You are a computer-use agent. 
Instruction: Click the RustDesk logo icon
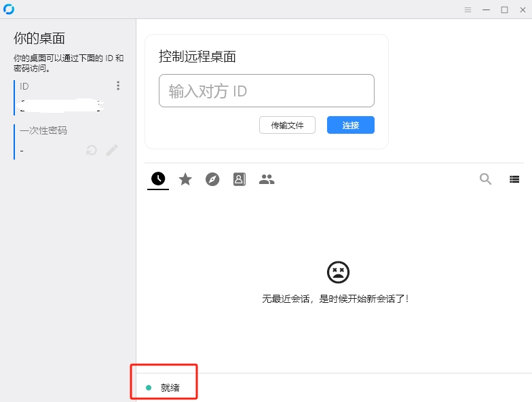(8, 10)
